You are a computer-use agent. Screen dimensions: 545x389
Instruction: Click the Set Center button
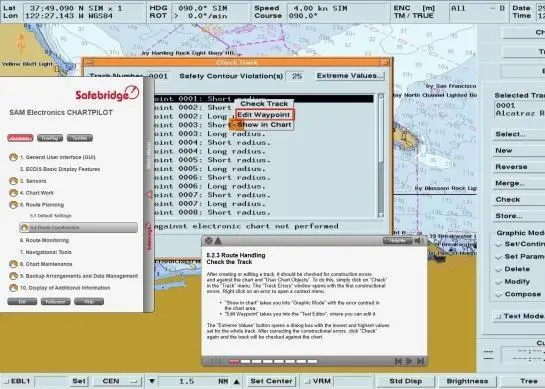[271, 381]
